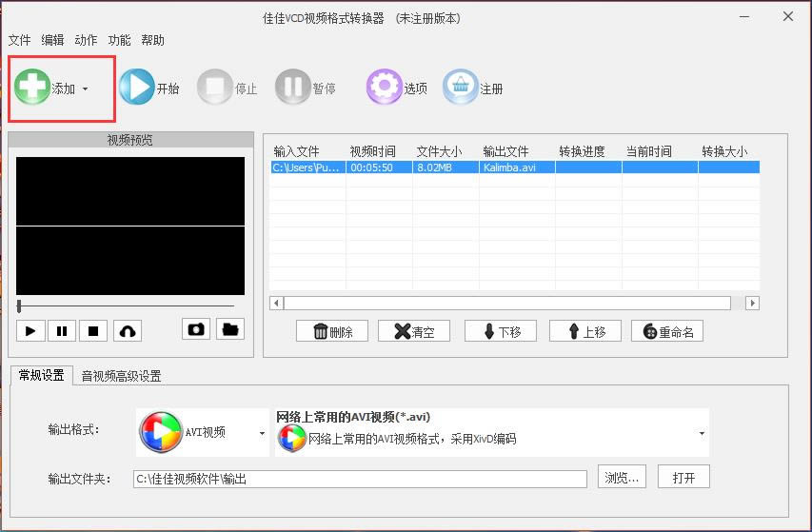The width and height of the screenshot is (812, 532).
Task: Click the file list left scroll arrow
Action: click(x=276, y=303)
